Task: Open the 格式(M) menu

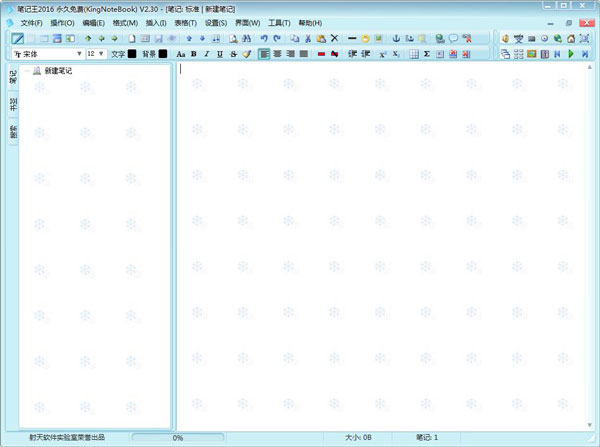Action: pyautogui.click(x=125, y=23)
